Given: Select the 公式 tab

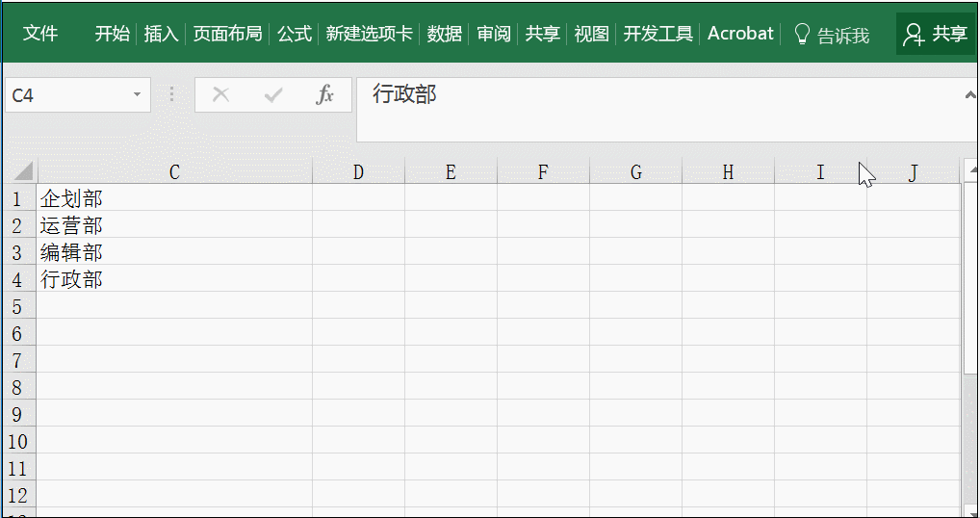Looking at the screenshot, I should point(295,35).
